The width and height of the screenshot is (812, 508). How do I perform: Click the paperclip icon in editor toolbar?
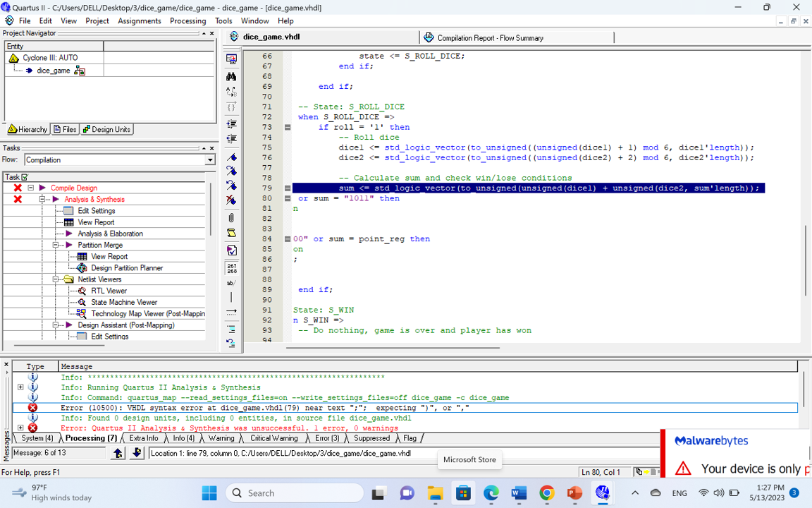(231, 217)
